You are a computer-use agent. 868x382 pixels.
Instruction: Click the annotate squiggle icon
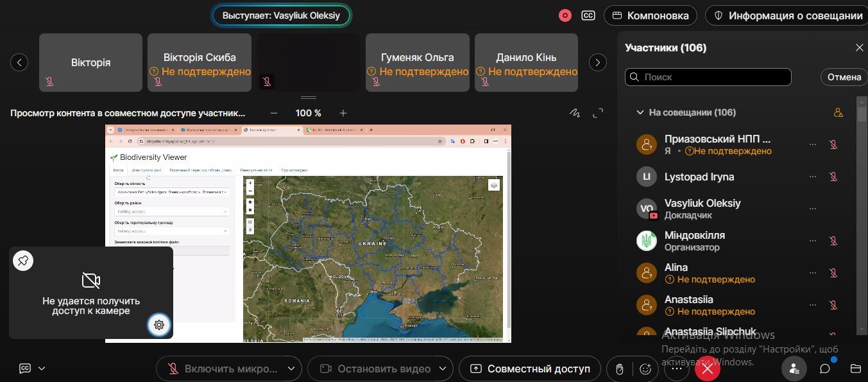click(575, 113)
